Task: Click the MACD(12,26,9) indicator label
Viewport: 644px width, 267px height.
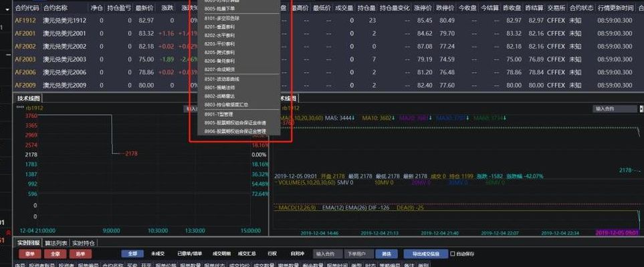Action: click(x=297, y=208)
